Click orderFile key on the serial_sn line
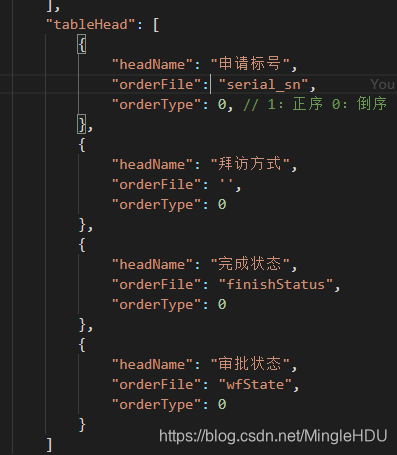The height and width of the screenshot is (455, 397). point(156,85)
